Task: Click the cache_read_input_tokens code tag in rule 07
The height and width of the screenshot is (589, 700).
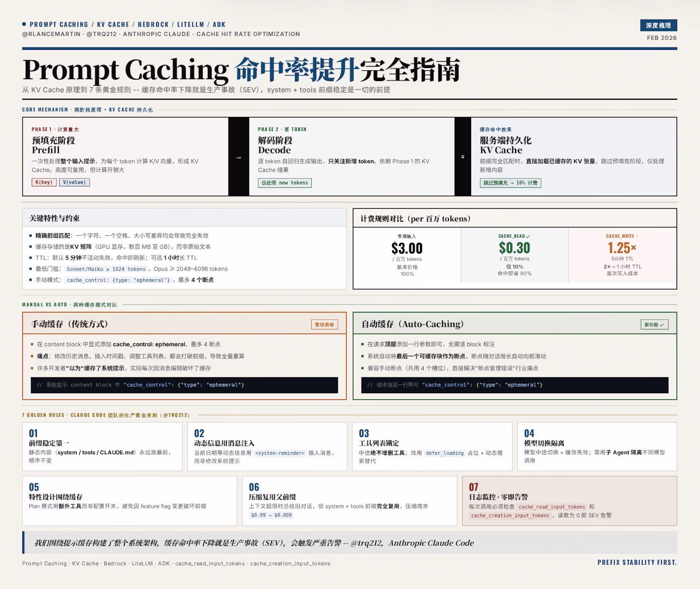Action: [552, 507]
